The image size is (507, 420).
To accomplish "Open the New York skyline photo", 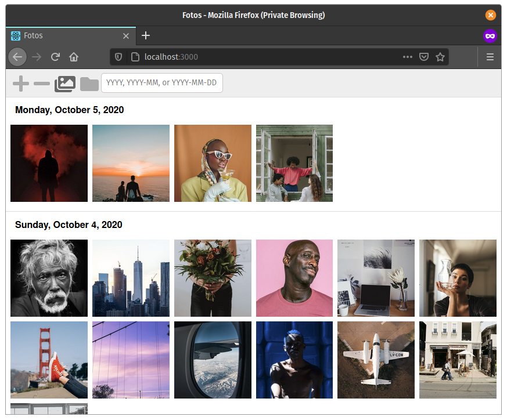I will point(131,278).
